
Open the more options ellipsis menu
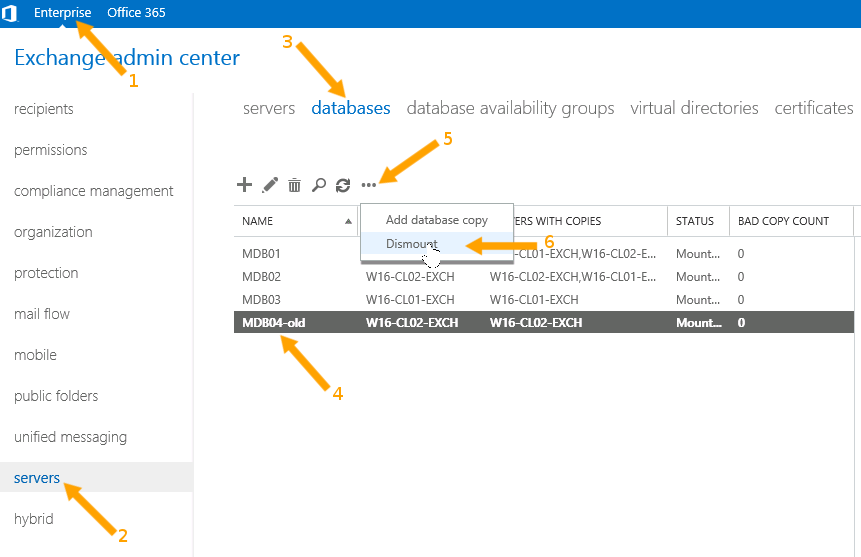pyautogui.click(x=369, y=185)
